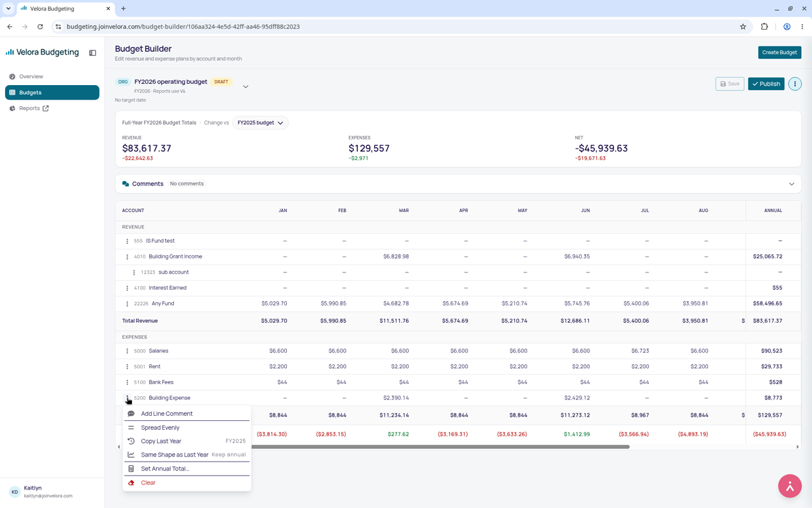The width and height of the screenshot is (812, 508).
Task: Open new browser tab
Action: (x=124, y=8)
